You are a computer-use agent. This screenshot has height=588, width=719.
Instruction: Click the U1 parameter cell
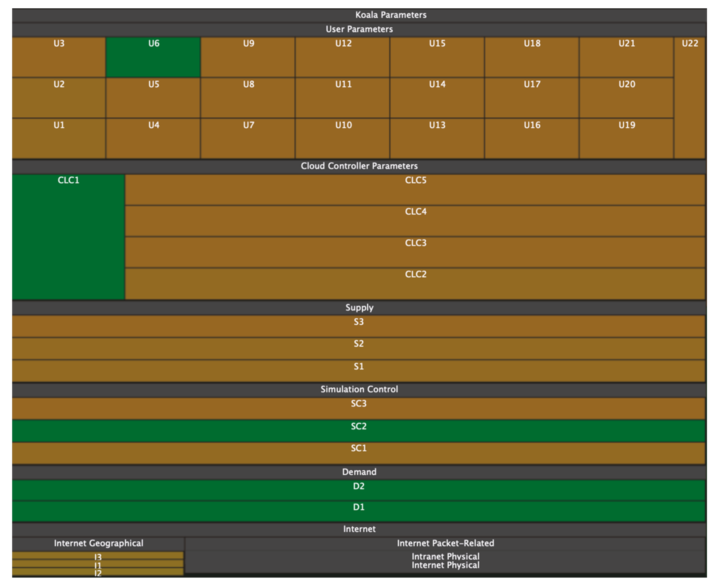[x=59, y=138]
